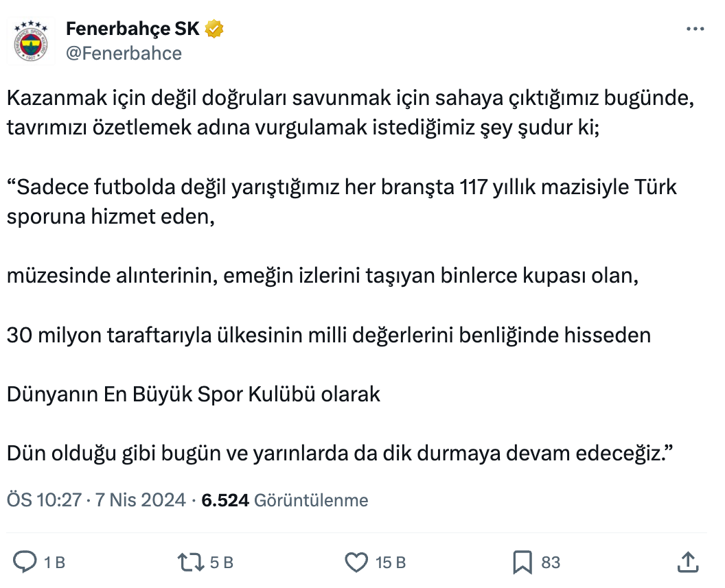Click the Fenerbahçe SK display name
The height and width of the screenshot is (588, 725).
pyautogui.click(x=133, y=29)
